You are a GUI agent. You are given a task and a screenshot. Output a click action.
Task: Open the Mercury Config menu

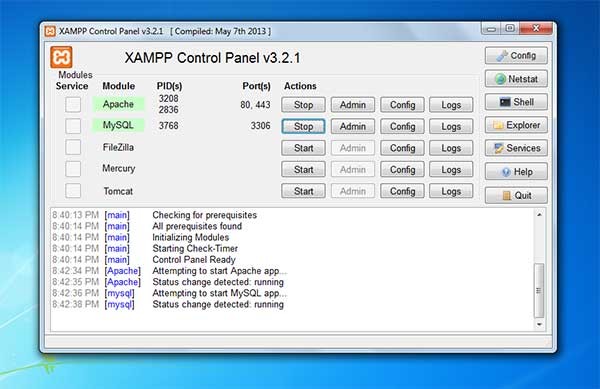402,169
